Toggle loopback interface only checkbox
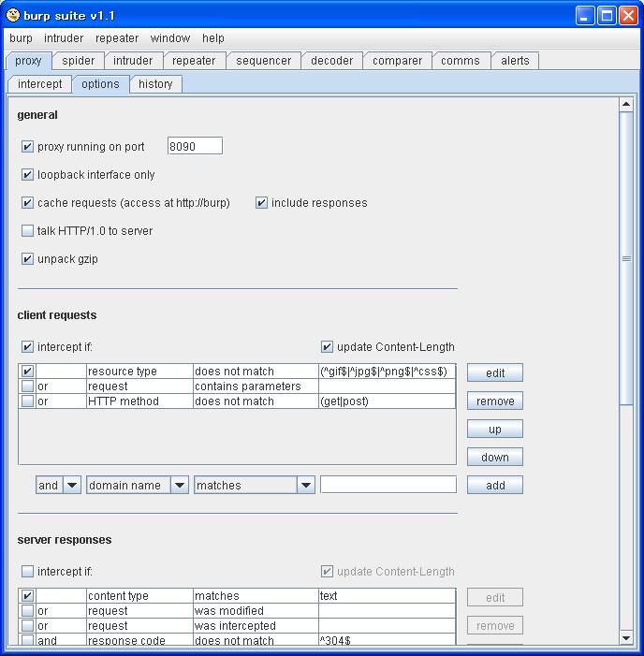The height and width of the screenshot is (656, 644). pyautogui.click(x=27, y=174)
